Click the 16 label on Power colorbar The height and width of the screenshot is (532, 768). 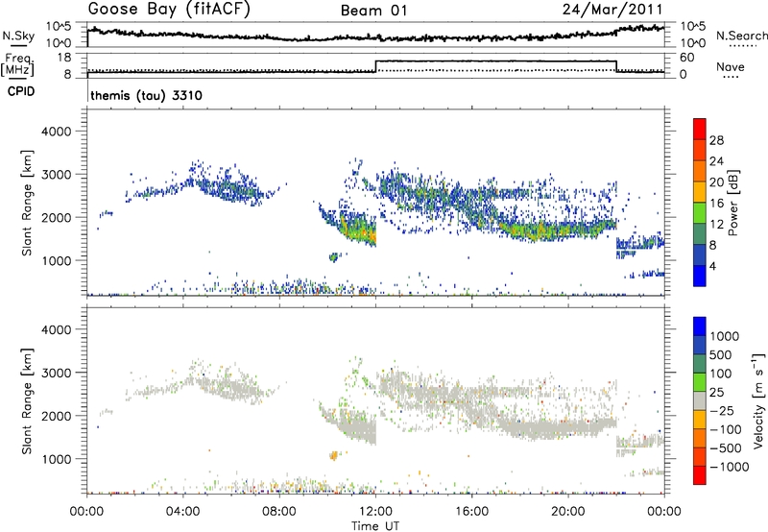pyautogui.click(x=716, y=204)
